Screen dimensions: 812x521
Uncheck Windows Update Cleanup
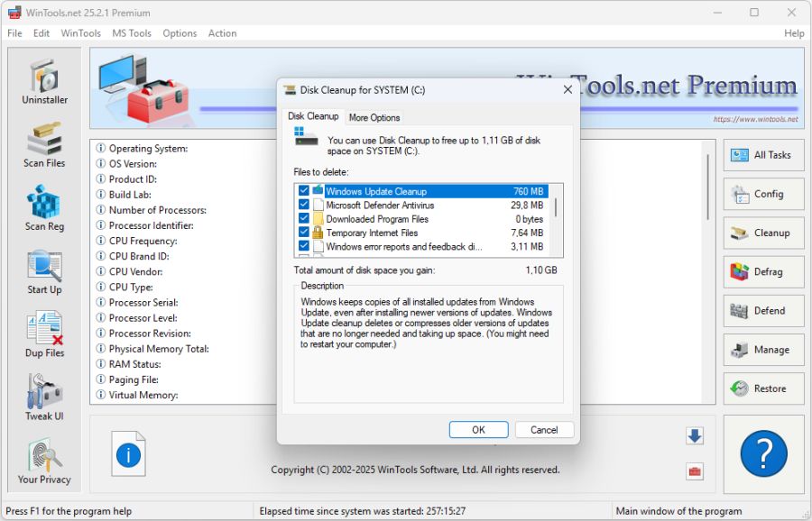(x=303, y=191)
